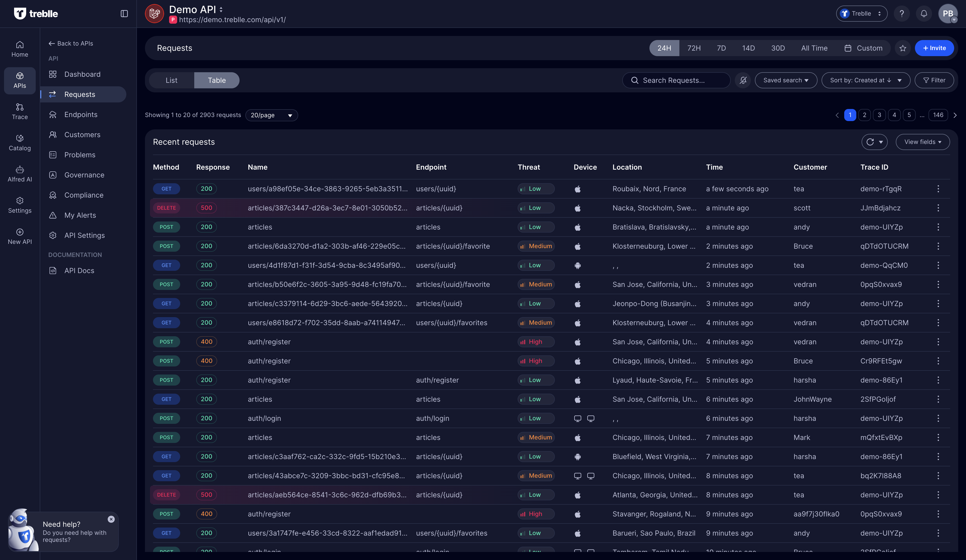Switch to the 7D time range tab

[x=721, y=48]
